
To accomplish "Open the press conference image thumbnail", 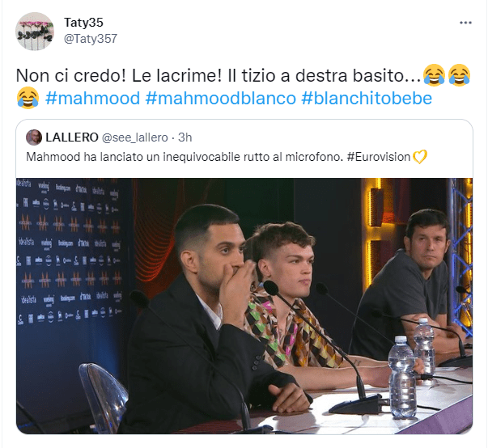I will (244, 306).
